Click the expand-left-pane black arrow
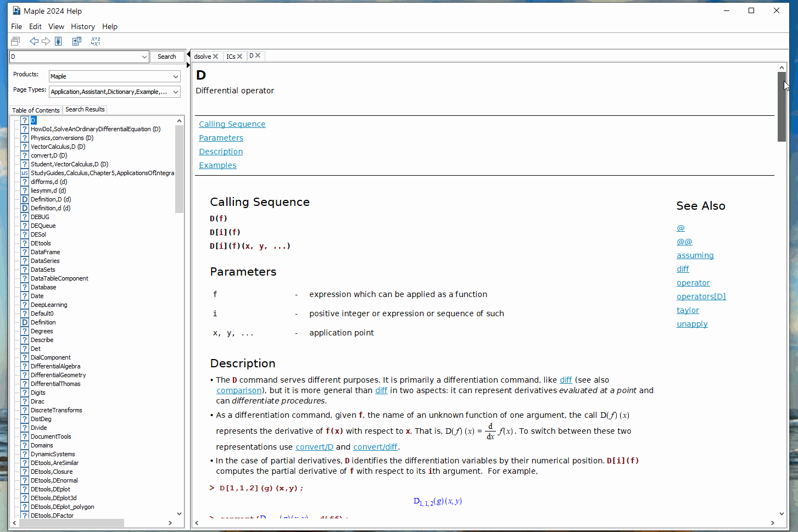Image resolution: width=798 pixels, height=532 pixels. (188, 65)
